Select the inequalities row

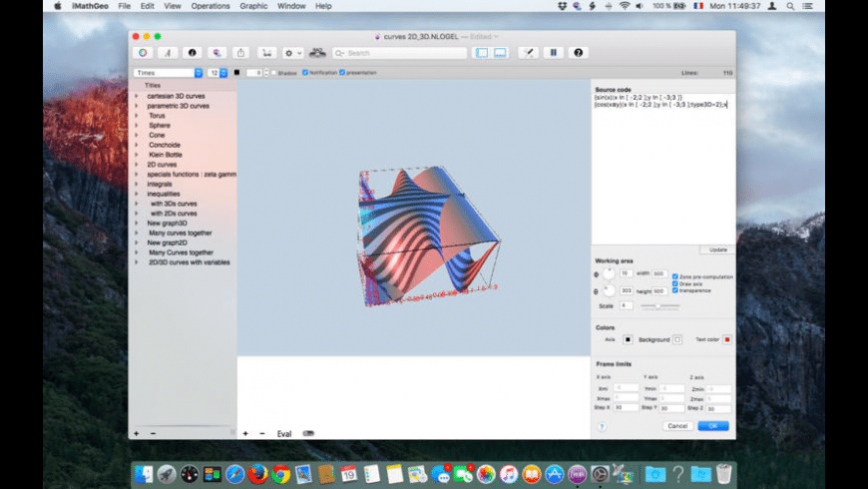[183, 194]
